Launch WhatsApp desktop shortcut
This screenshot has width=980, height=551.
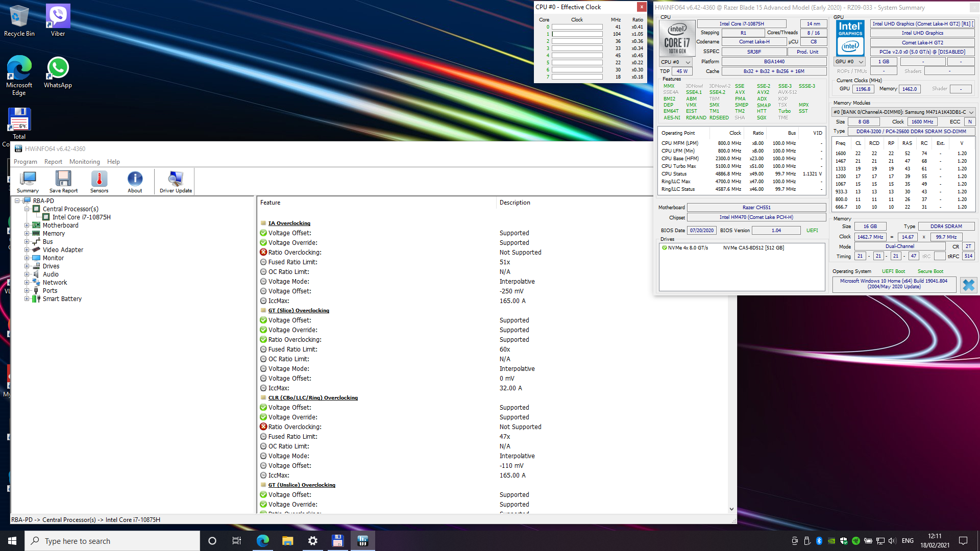pos(58,72)
